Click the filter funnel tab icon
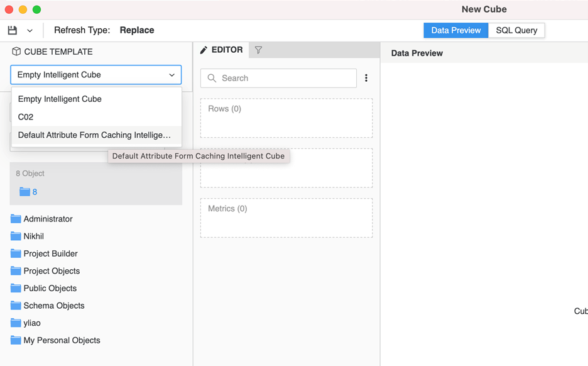 pos(258,50)
